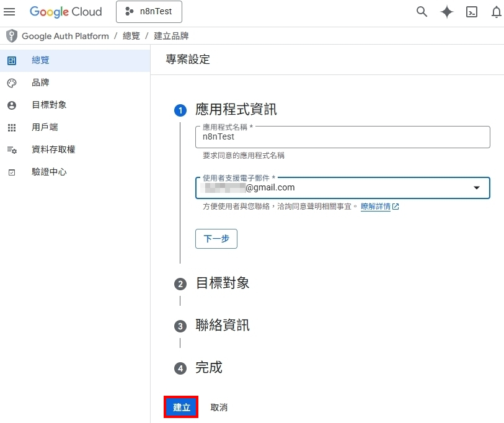Open the Gemini sparkle assistant icon
The image size is (504, 423).
[x=447, y=12]
